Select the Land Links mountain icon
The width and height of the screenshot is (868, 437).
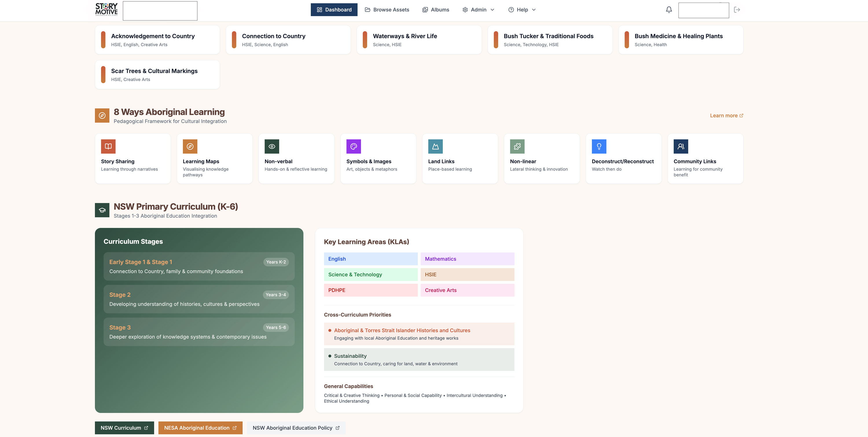435,146
